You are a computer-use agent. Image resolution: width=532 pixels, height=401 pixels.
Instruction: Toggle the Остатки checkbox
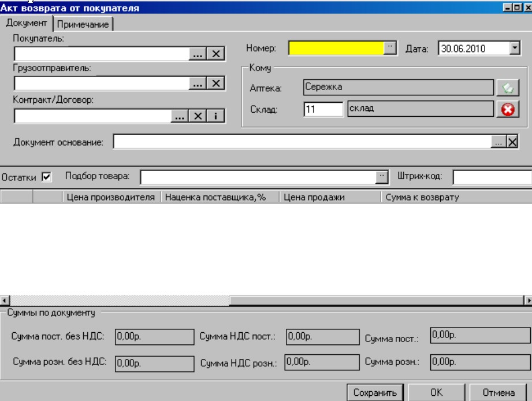[x=47, y=177]
